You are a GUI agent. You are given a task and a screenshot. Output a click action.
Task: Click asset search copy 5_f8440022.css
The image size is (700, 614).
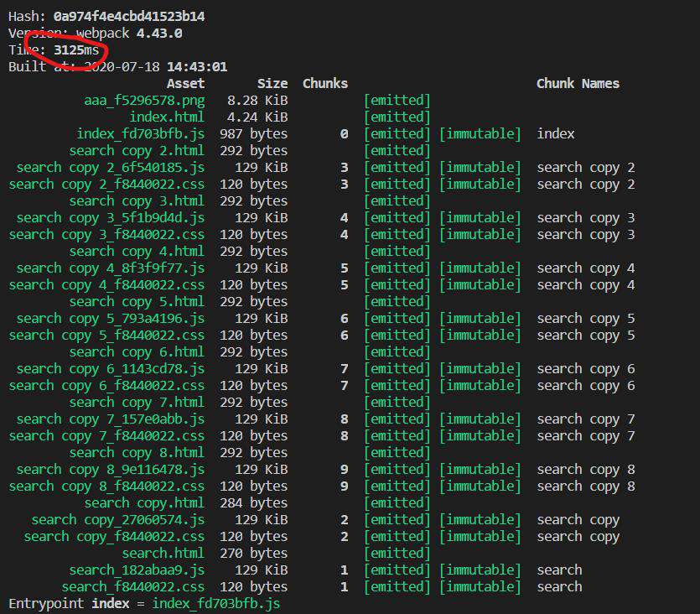(106, 336)
